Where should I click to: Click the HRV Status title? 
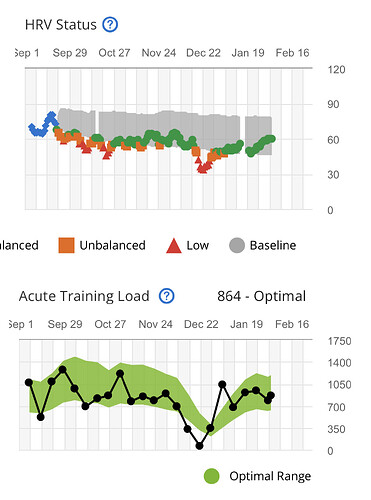tap(61, 25)
